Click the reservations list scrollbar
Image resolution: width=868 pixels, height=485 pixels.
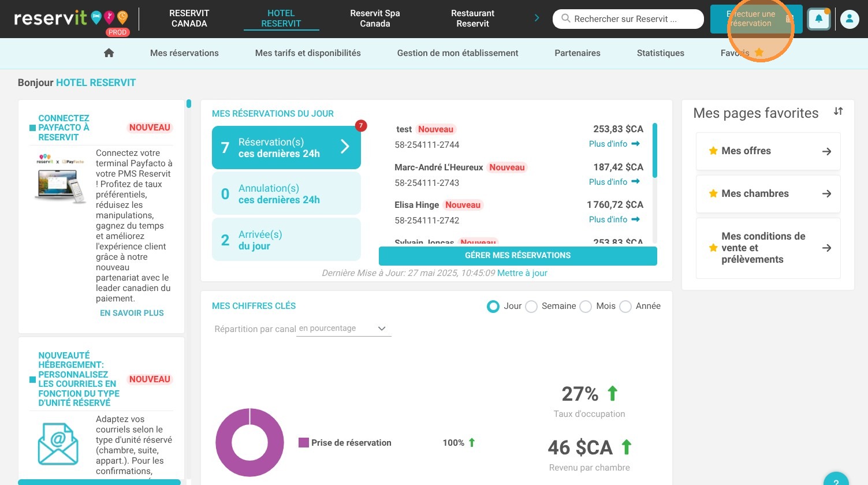(x=655, y=150)
